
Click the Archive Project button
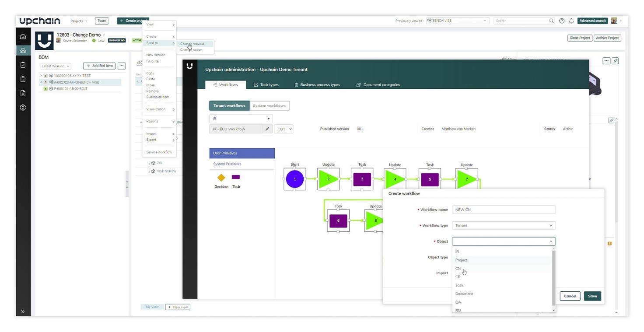pyautogui.click(x=607, y=38)
